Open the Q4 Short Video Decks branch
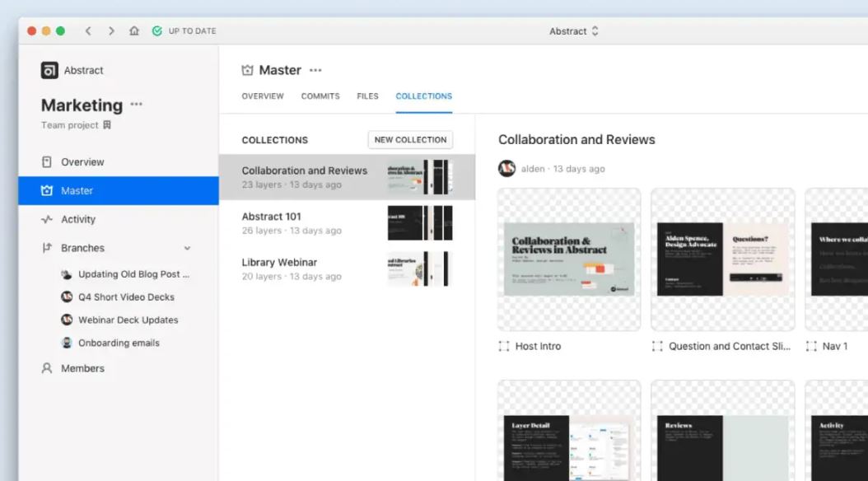This screenshot has width=868, height=481. point(125,297)
